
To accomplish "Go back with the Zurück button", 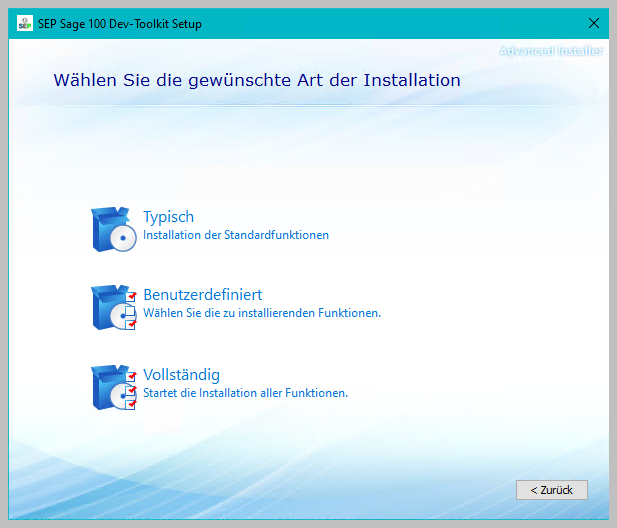I will click(x=552, y=490).
